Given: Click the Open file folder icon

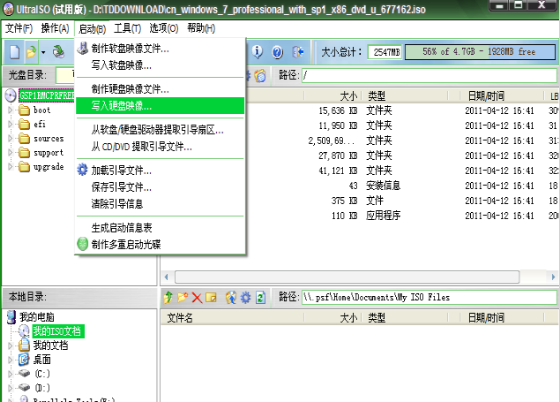Looking at the screenshot, I should pyautogui.click(x=31, y=52).
